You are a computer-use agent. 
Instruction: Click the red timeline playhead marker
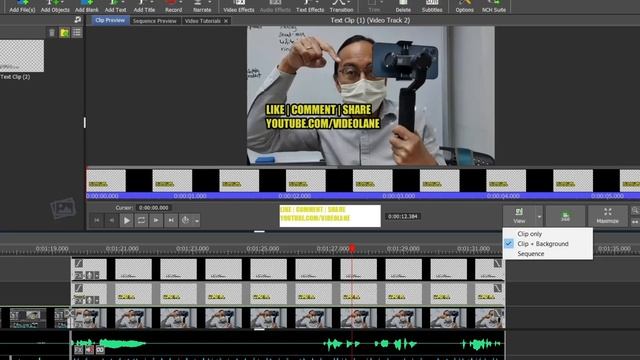[352, 248]
